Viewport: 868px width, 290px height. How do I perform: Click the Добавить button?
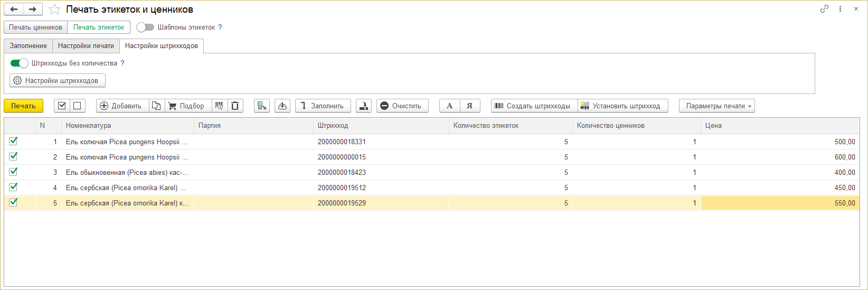tap(122, 106)
